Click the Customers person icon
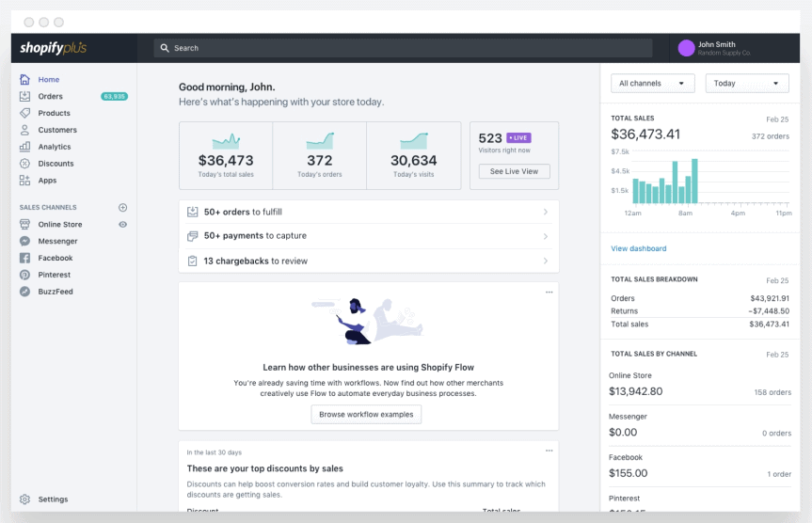The width and height of the screenshot is (812, 523). 24,130
